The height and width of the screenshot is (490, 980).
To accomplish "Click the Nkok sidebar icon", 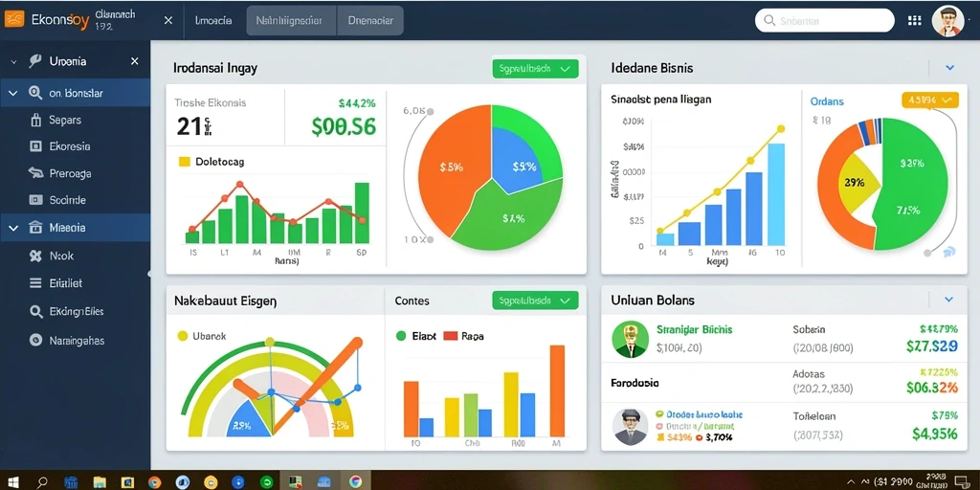I will pyautogui.click(x=35, y=256).
